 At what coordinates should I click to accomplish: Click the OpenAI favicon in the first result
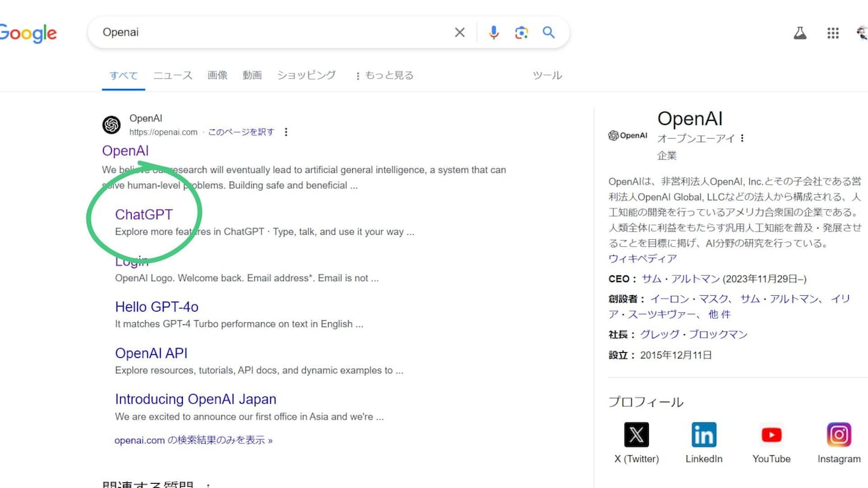click(112, 124)
